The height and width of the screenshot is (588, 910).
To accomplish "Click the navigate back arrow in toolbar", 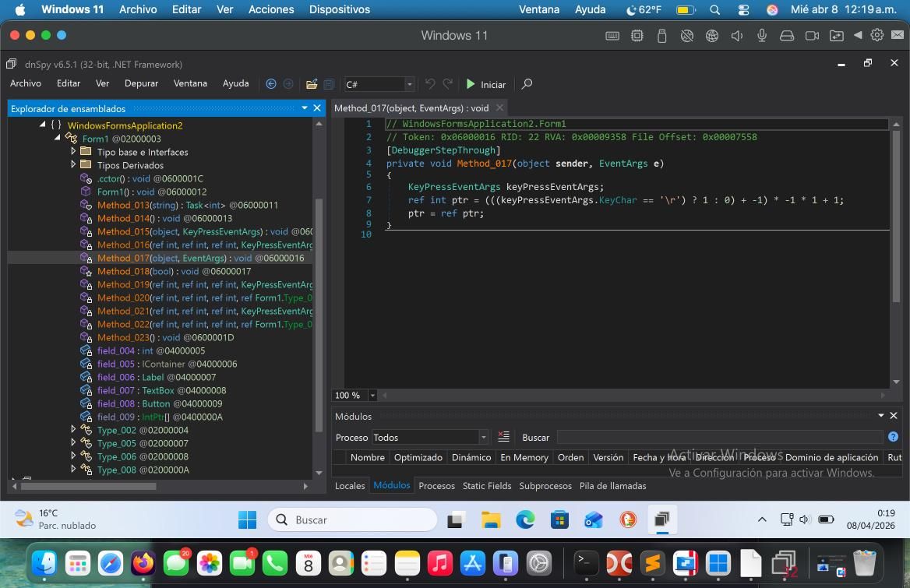I will click(x=271, y=84).
